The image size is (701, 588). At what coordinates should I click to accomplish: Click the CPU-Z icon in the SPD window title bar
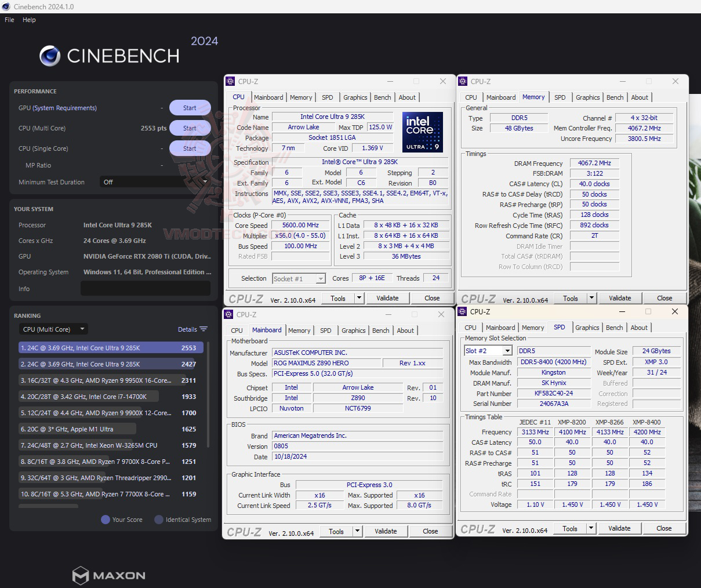click(461, 311)
